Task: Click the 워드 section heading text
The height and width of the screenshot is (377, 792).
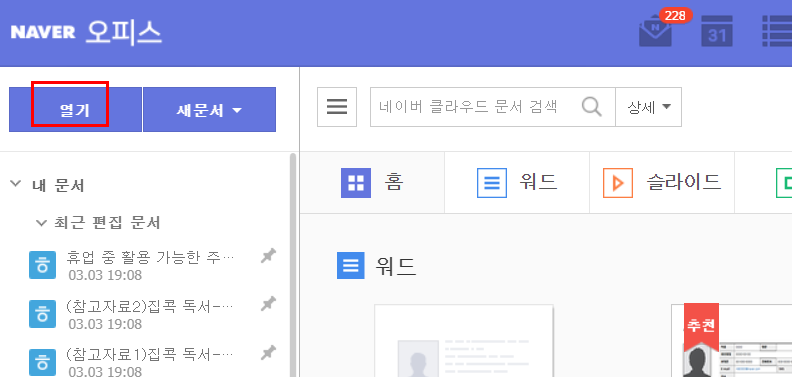Action: [x=395, y=266]
